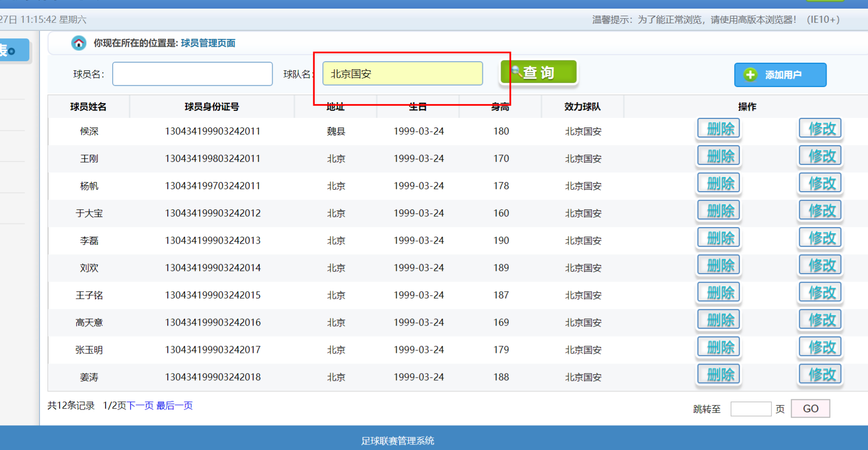This screenshot has height=450, width=868.
Task: Delete player 刘欢
Action: coord(719,265)
